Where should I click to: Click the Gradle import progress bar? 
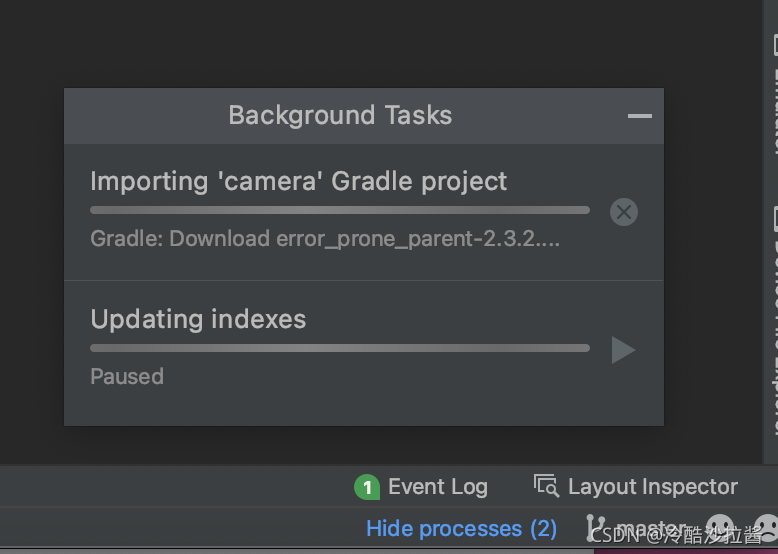point(339,210)
